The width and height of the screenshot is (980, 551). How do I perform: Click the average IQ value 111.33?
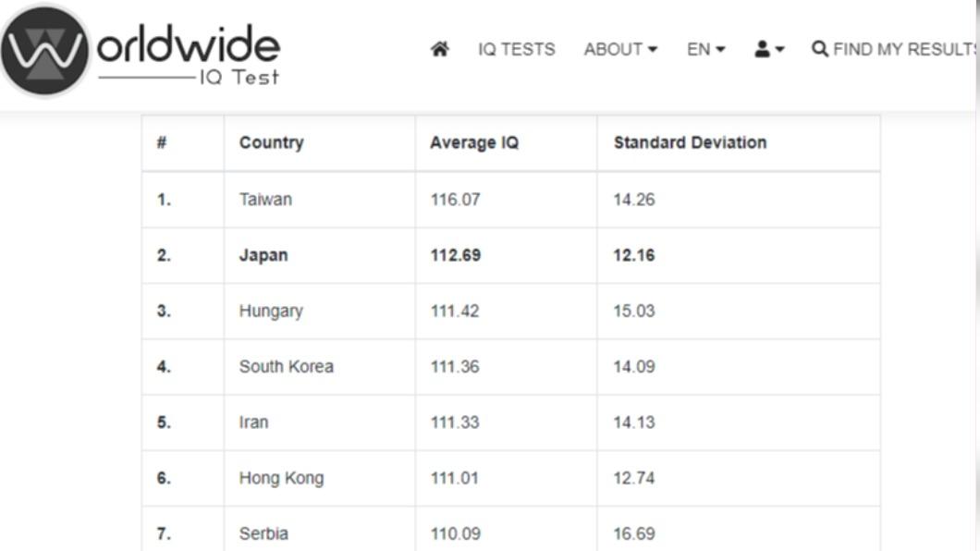[x=455, y=422]
